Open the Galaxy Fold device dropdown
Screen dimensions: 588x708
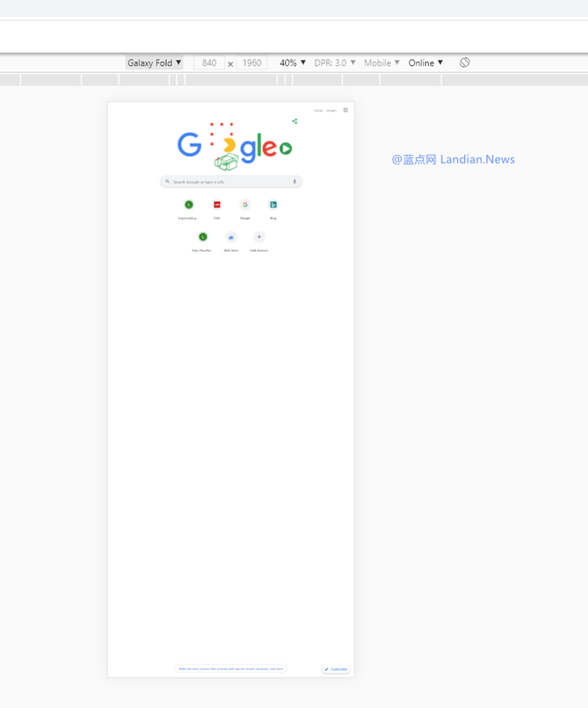point(154,63)
